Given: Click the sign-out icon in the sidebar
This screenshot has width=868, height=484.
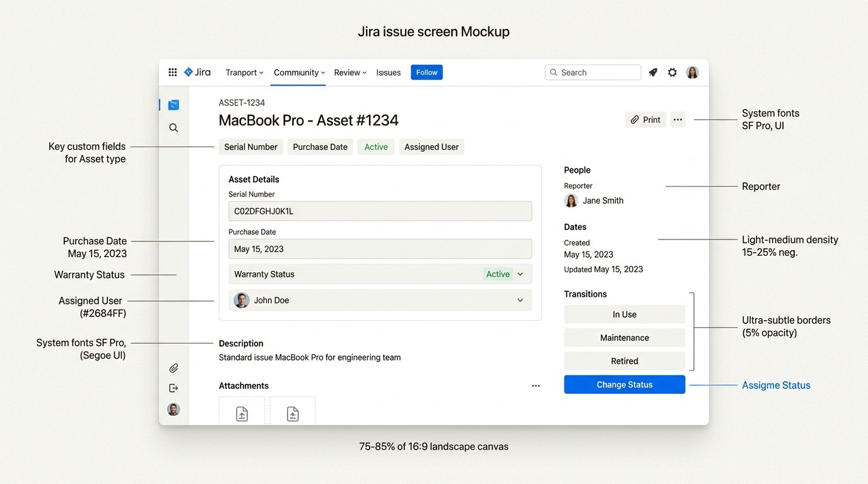Looking at the screenshot, I should (x=173, y=388).
